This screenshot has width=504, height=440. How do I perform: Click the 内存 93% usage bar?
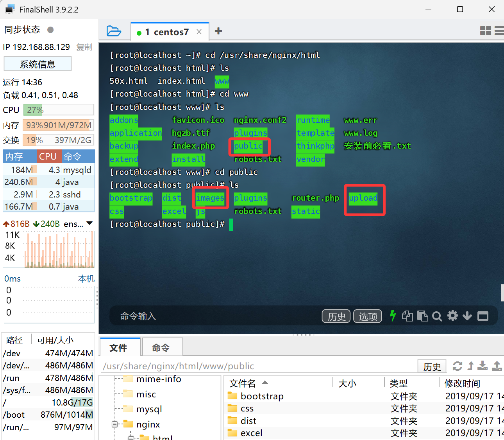[59, 125]
